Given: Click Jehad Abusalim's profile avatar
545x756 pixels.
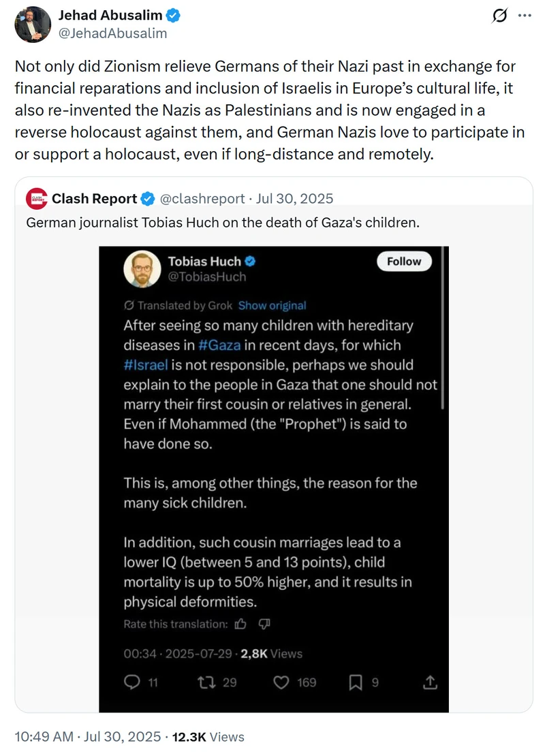Looking at the screenshot, I should [x=33, y=24].
